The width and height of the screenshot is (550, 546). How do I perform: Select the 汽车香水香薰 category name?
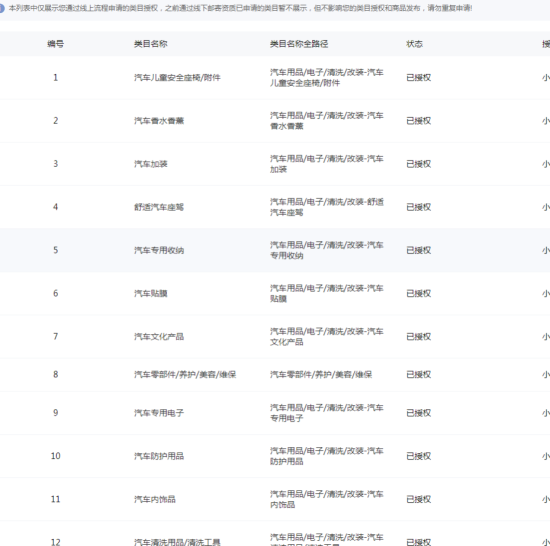click(159, 121)
